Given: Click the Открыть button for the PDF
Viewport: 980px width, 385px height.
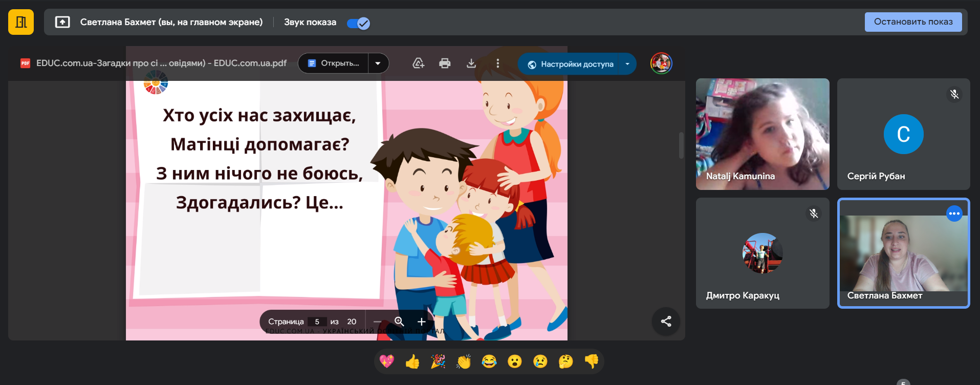Looking at the screenshot, I should (334, 63).
